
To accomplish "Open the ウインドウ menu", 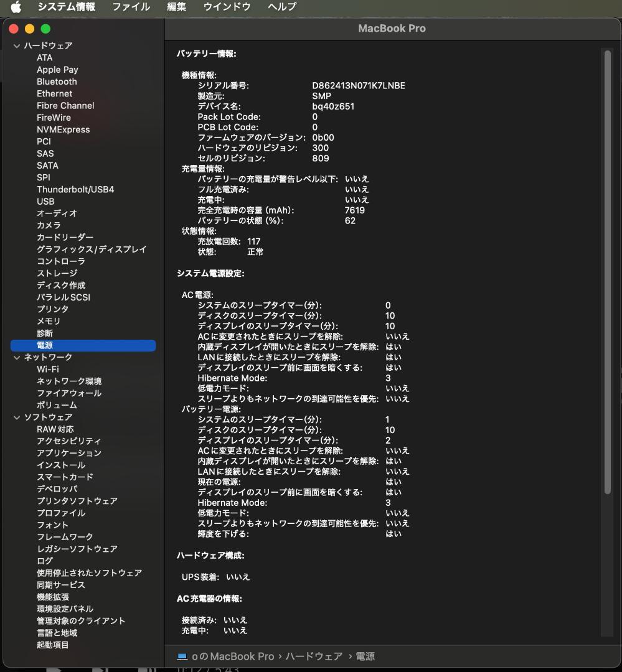I will pyautogui.click(x=227, y=7).
